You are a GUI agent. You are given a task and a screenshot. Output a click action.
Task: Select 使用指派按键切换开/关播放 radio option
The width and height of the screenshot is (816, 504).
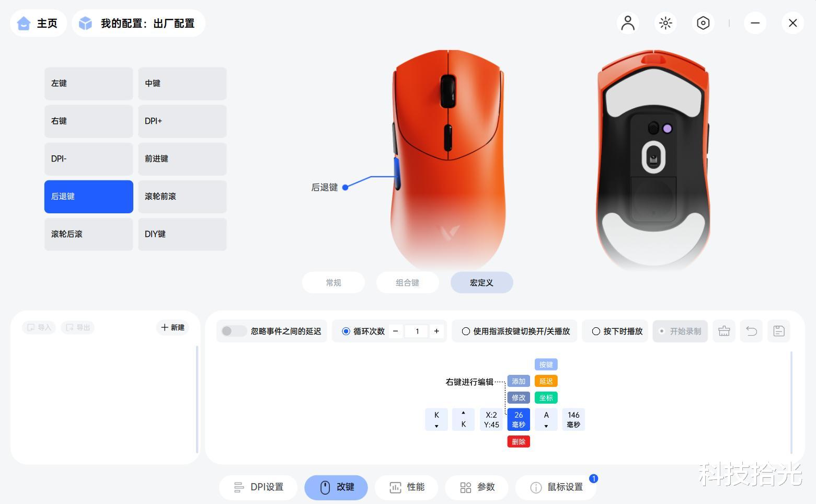click(465, 331)
